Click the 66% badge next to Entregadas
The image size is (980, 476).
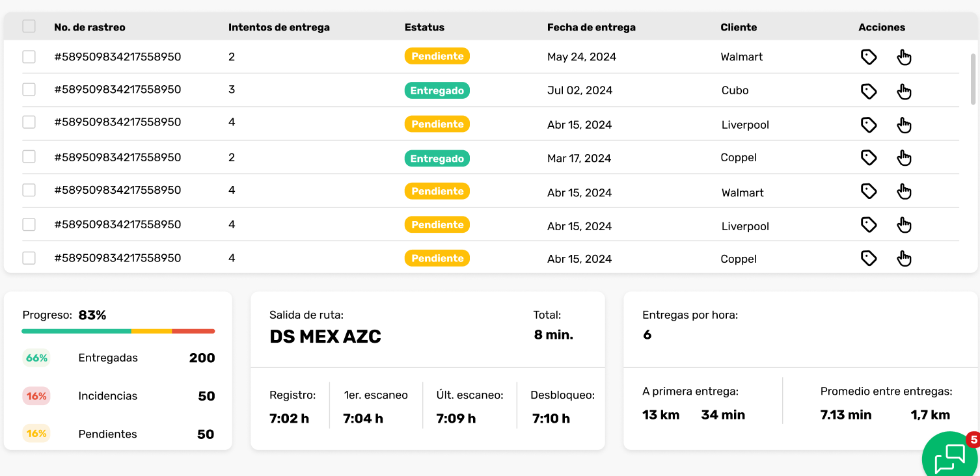[x=36, y=358]
